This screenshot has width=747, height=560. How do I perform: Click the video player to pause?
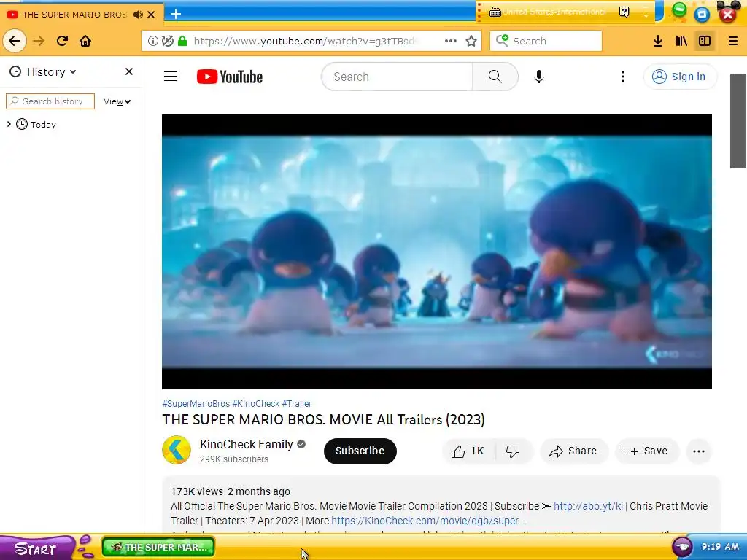[x=437, y=252]
